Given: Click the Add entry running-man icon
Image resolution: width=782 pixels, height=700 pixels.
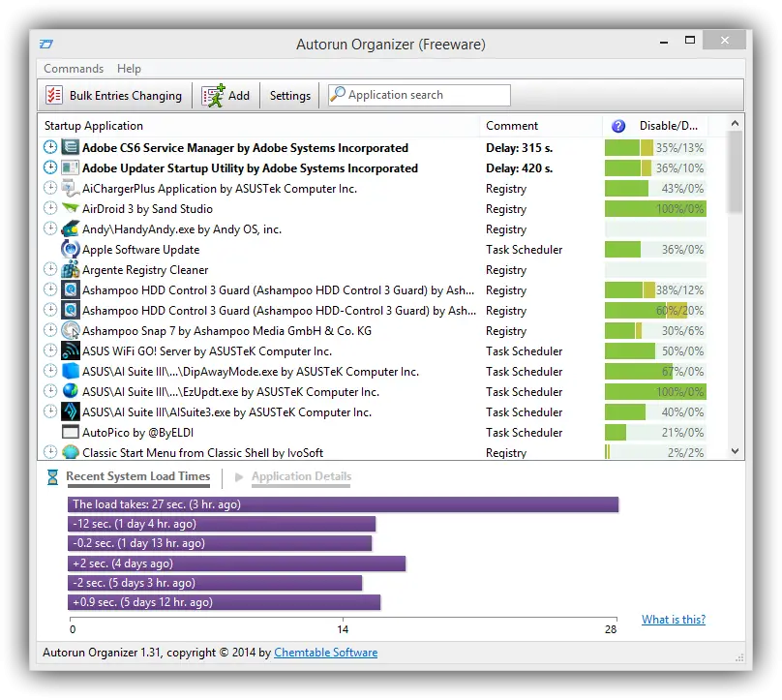Looking at the screenshot, I should pyautogui.click(x=213, y=95).
